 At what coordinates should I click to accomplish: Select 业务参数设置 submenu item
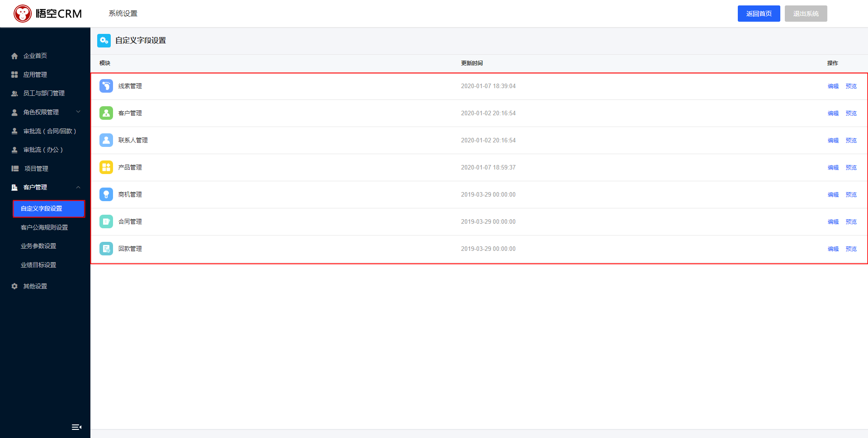[38, 246]
